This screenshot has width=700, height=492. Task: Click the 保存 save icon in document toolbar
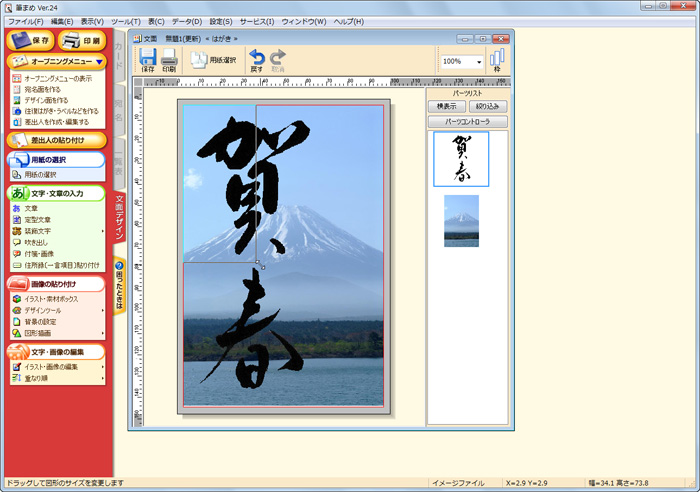148,59
